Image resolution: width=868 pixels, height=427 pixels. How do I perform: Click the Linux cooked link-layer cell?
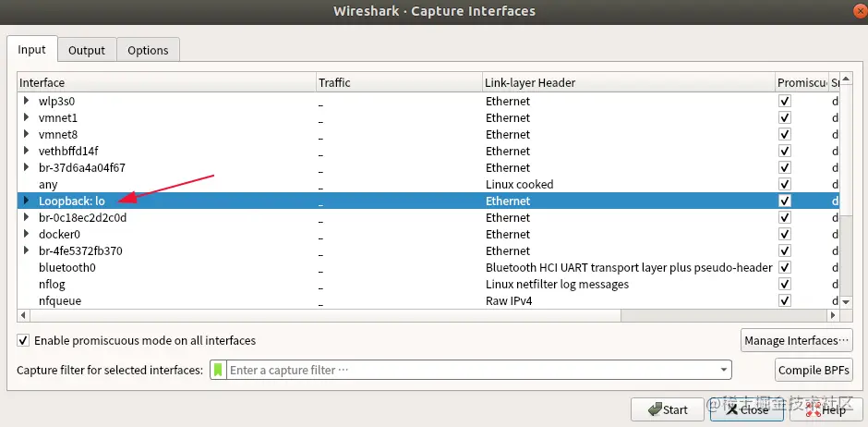click(x=519, y=185)
